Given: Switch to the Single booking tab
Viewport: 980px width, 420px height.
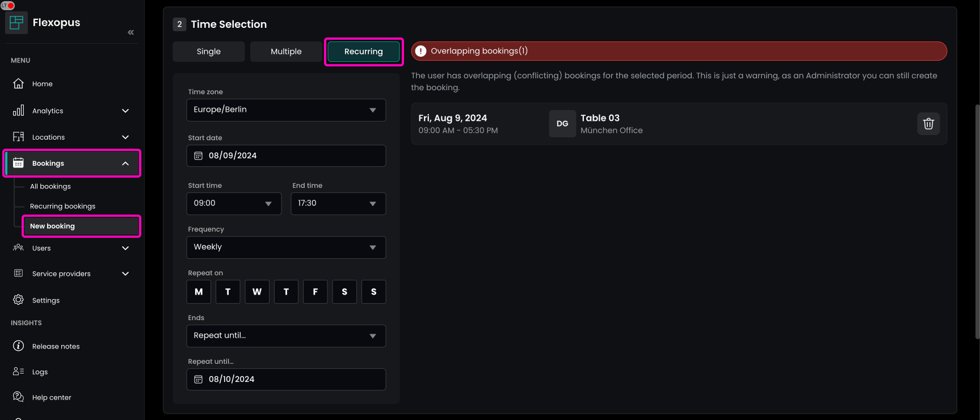Looking at the screenshot, I should coord(208,52).
